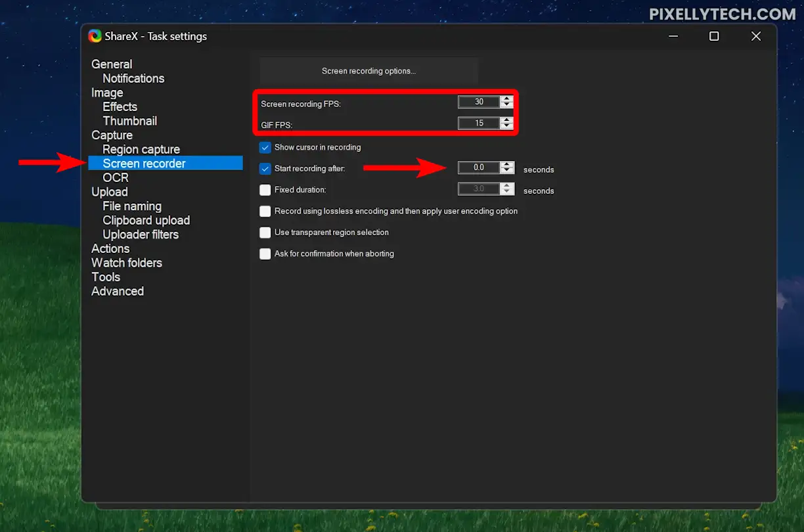The image size is (804, 532).
Task: Enable Fixed duration checkbox
Action: [x=265, y=190]
